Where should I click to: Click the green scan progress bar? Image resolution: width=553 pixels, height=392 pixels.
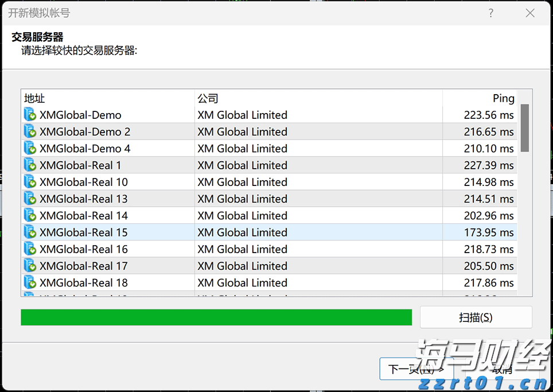216,317
